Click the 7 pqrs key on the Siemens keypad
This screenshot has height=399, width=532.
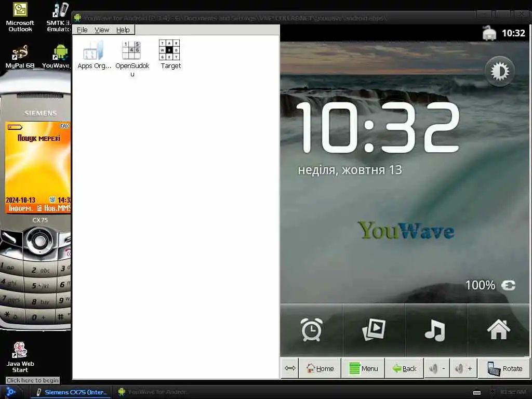tap(11, 299)
